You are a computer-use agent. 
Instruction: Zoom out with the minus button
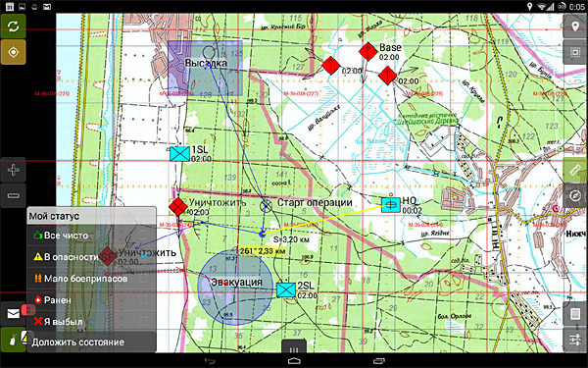click(13, 195)
